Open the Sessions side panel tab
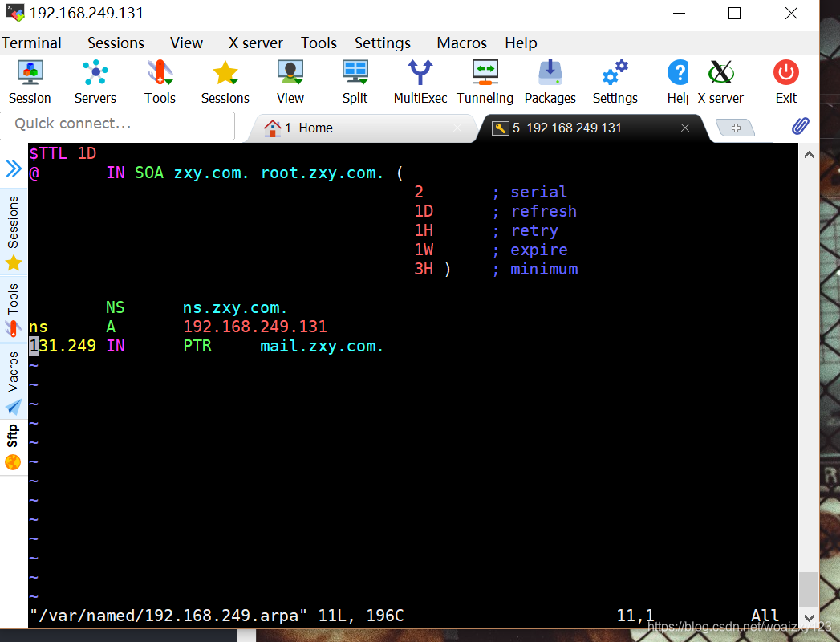Screen dimensions: 840x642 click(x=14, y=232)
